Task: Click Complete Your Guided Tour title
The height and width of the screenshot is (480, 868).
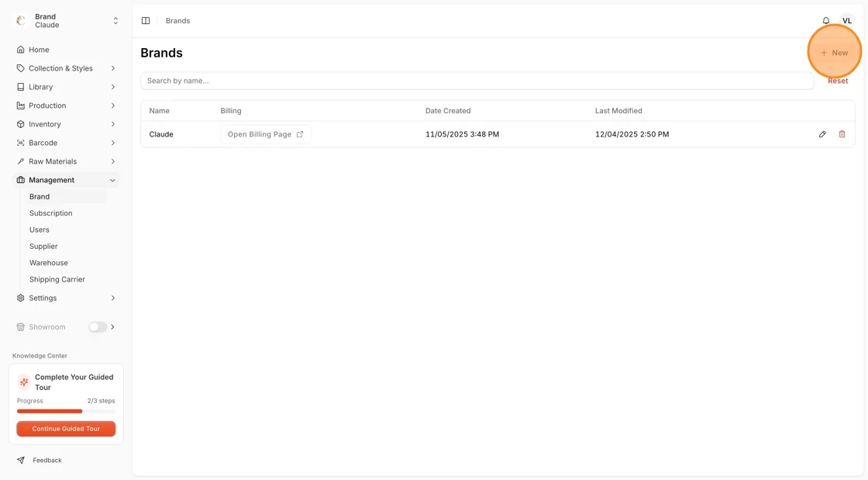Action: (74, 382)
